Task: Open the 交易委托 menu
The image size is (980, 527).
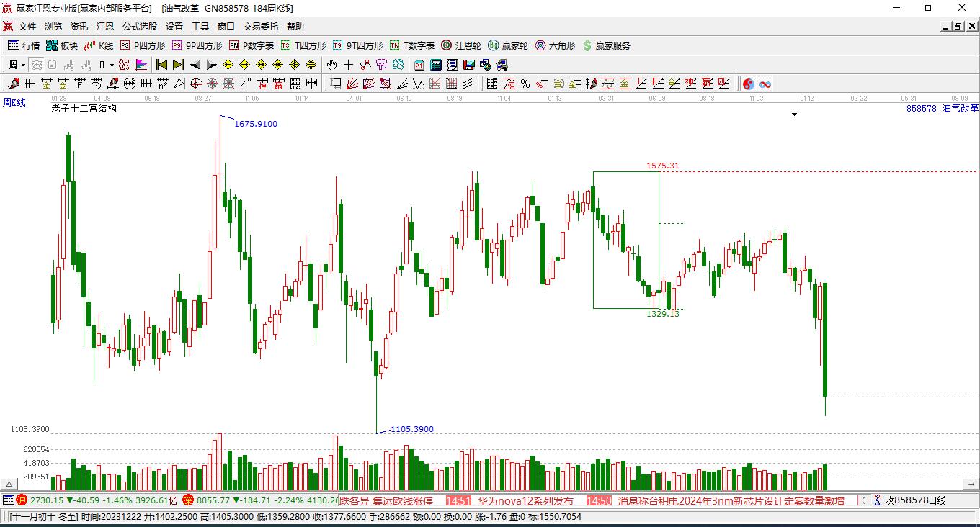Action: (260, 26)
